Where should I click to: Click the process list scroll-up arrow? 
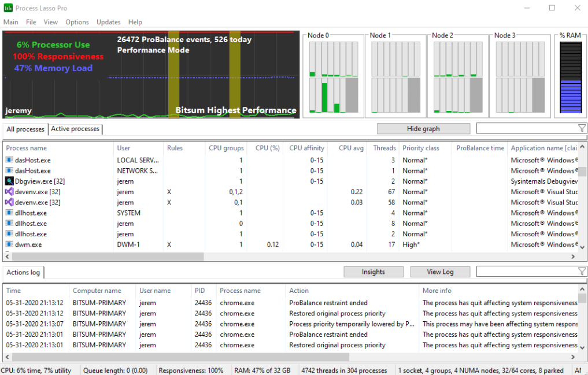(582, 147)
